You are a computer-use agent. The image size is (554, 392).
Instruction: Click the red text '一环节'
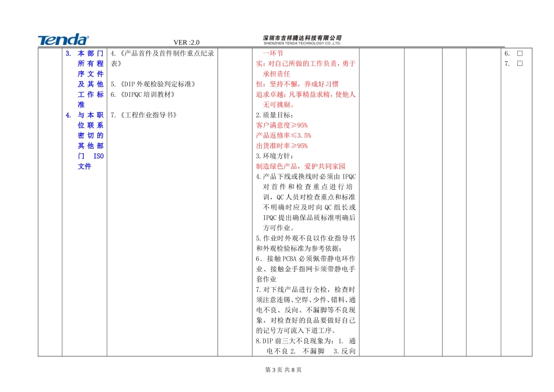(x=273, y=53)
